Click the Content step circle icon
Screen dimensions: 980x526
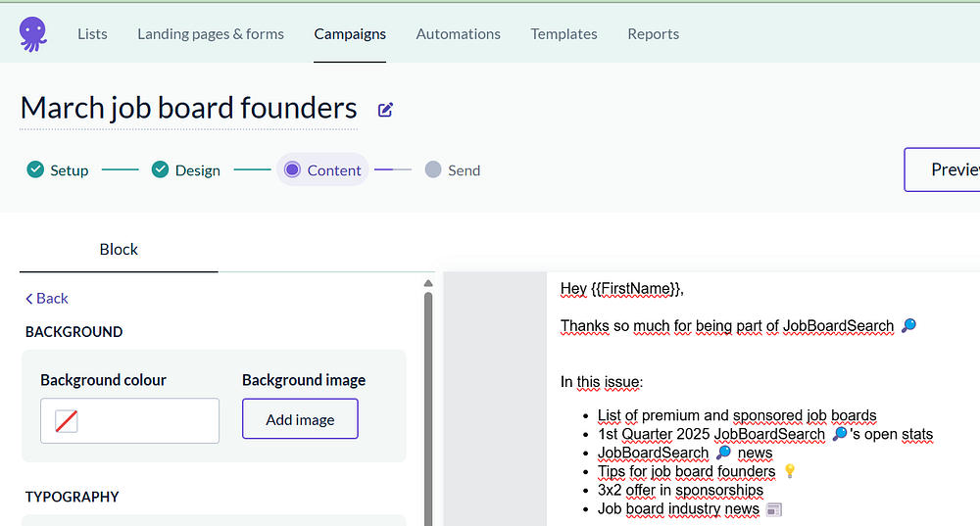[292, 169]
